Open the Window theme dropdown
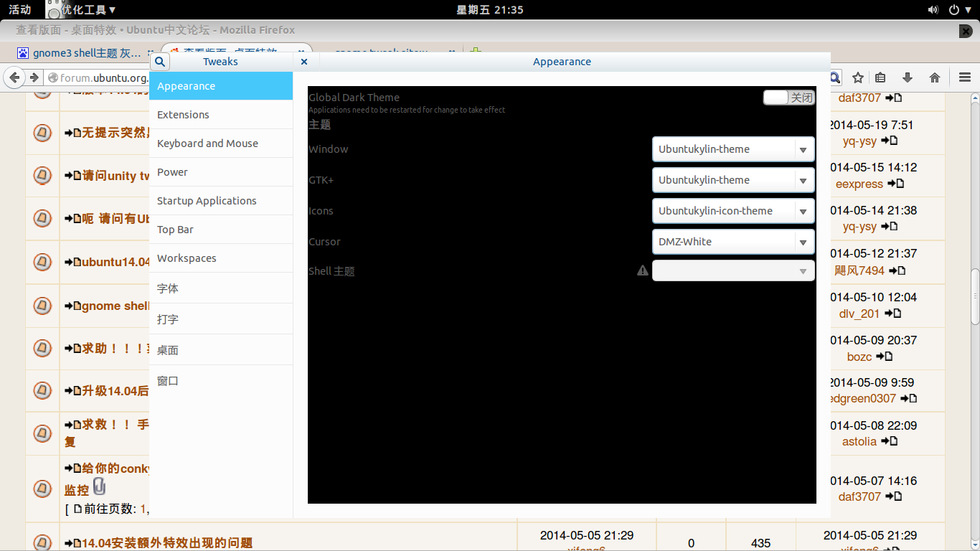 (733, 149)
